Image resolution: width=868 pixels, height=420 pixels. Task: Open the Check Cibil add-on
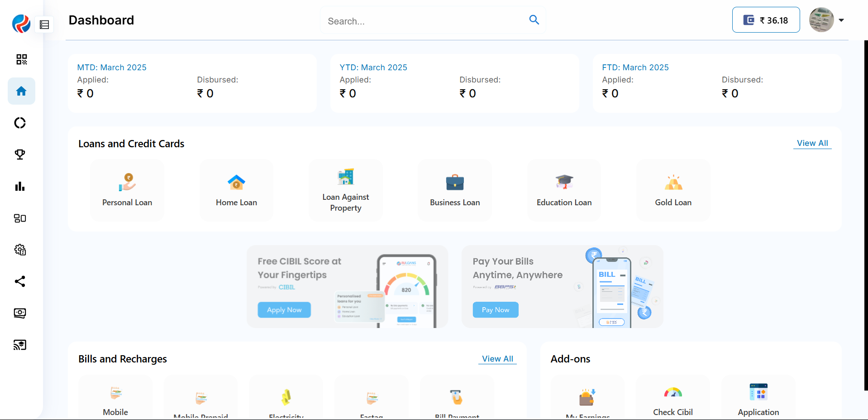click(673, 399)
